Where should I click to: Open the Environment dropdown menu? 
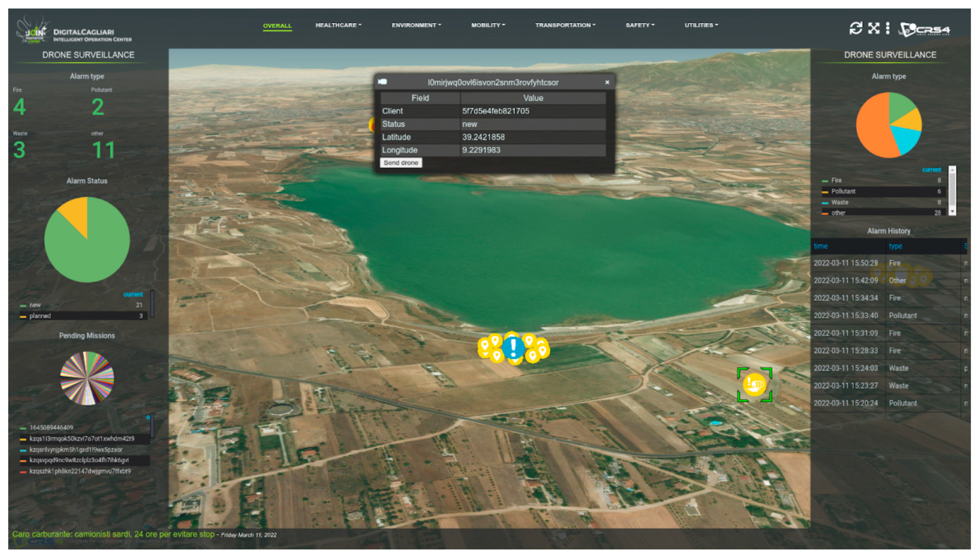(x=416, y=25)
